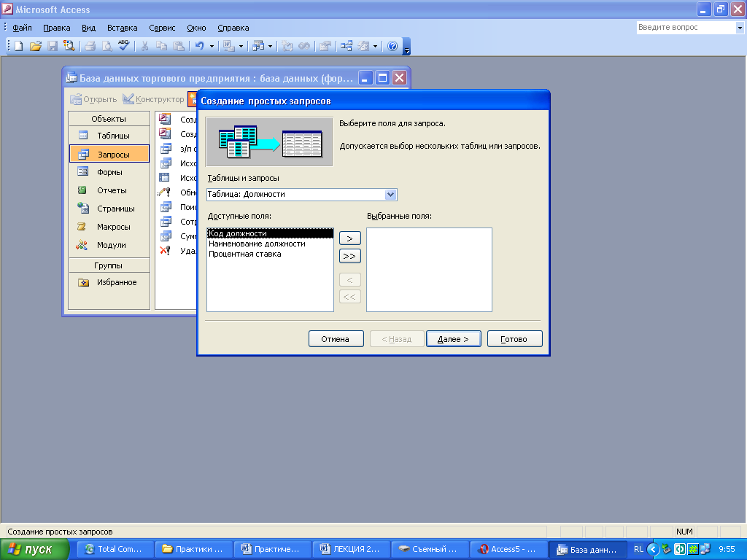Switch to Total Commander taskbar button
The width and height of the screenshot is (747, 560).
(115, 550)
